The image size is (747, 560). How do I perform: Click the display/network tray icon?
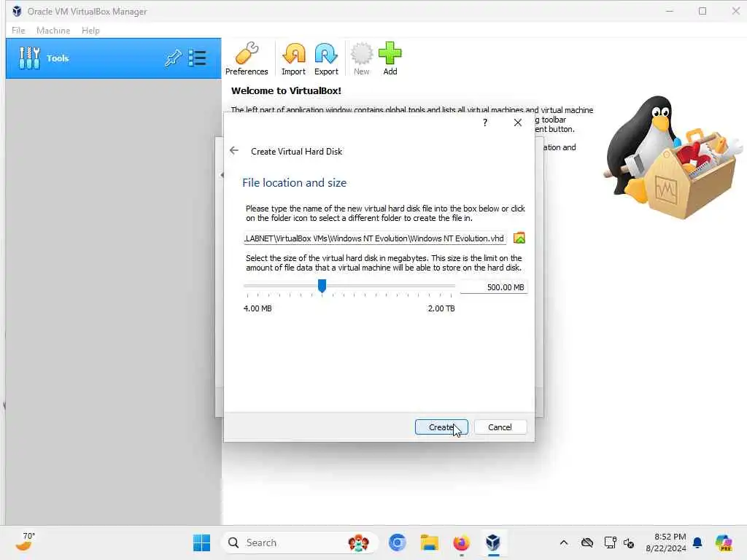click(611, 542)
